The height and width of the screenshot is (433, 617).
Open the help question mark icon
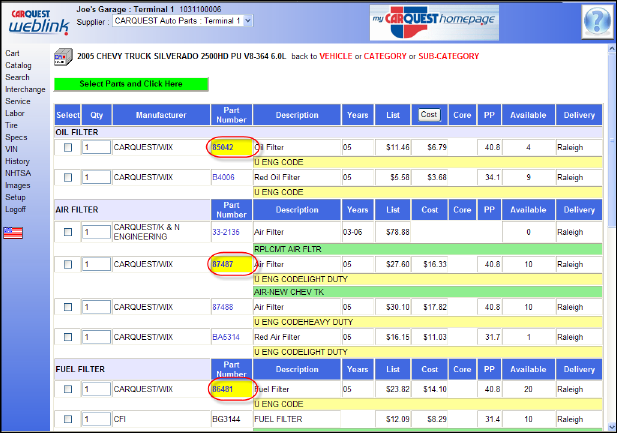(597, 20)
